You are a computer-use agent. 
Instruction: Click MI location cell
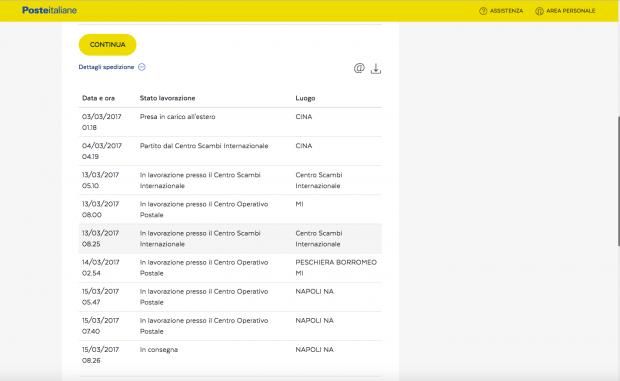coord(299,204)
